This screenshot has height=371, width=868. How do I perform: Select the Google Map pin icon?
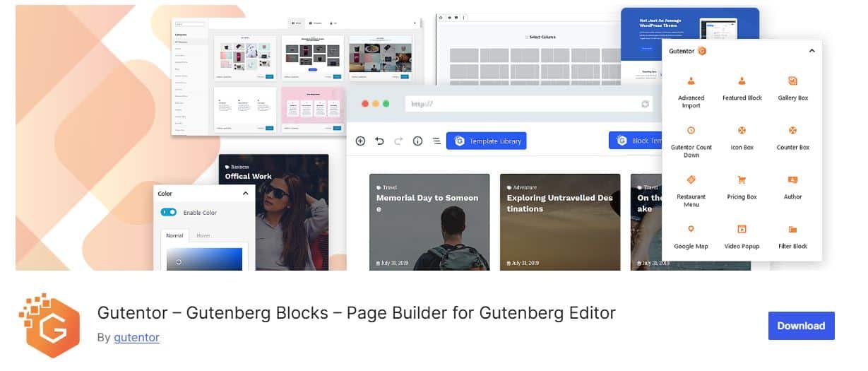click(x=691, y=229)
